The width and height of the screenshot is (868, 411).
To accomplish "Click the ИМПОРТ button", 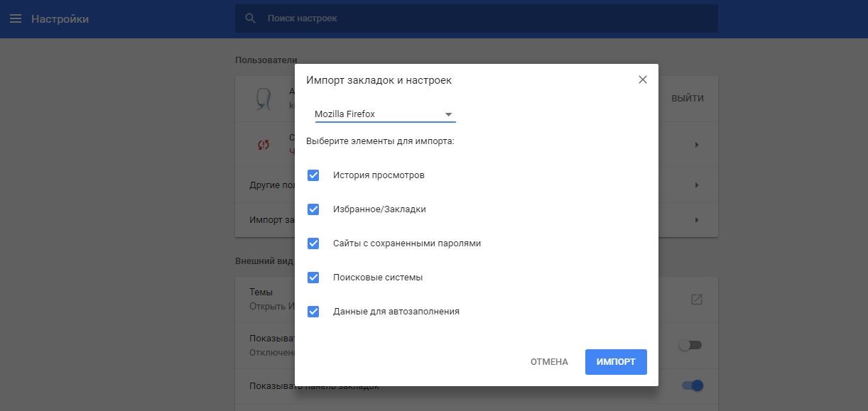I will (616, 362).
